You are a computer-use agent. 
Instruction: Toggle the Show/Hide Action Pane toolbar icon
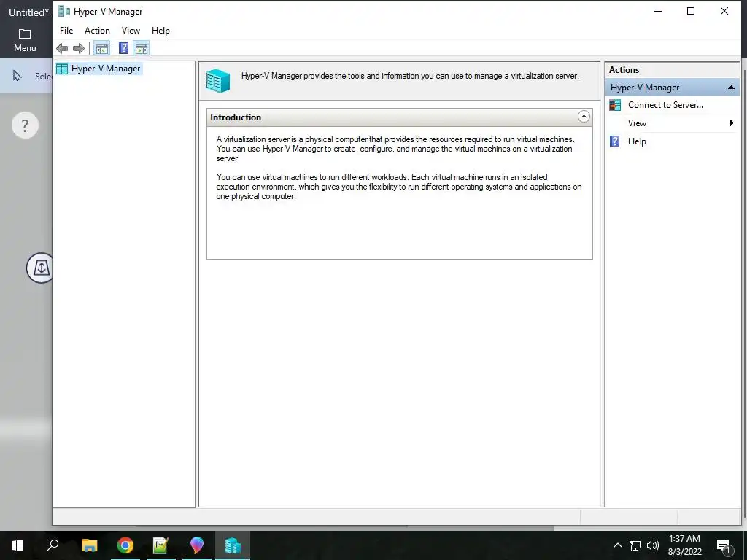click(142, 48)
